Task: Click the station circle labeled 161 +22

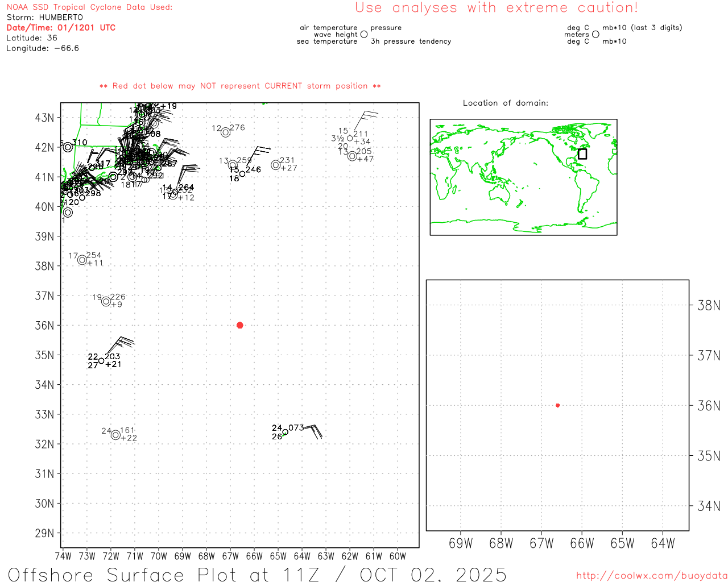Action: [x=116, y=435]
